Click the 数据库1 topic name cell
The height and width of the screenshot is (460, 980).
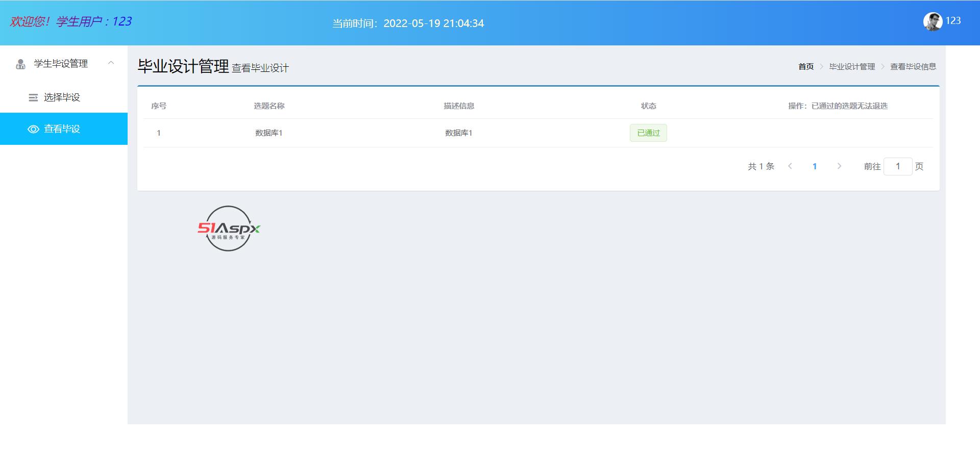coord(269,133)
